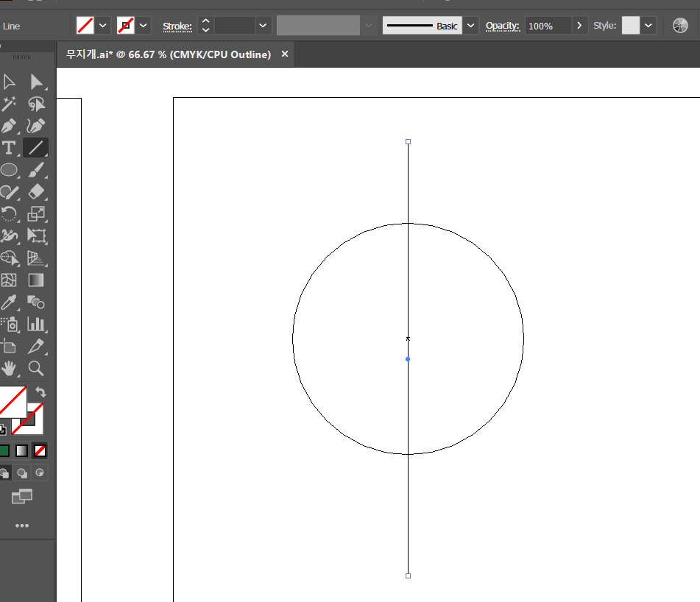Screen dimensions: 700x602
Task: Open Edit Toolbar three-dots menu
Action: click(22, 525)
